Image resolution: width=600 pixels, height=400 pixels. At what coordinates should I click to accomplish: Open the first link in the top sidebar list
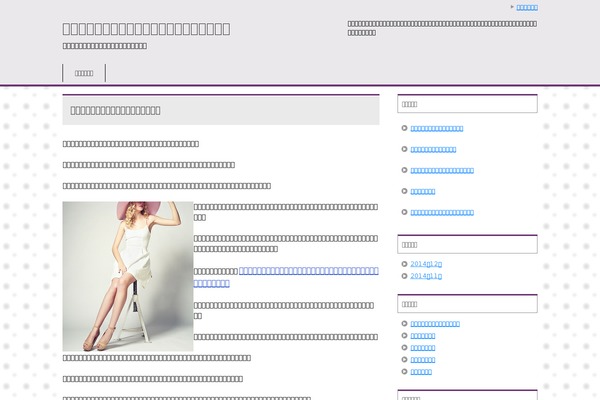437,128
